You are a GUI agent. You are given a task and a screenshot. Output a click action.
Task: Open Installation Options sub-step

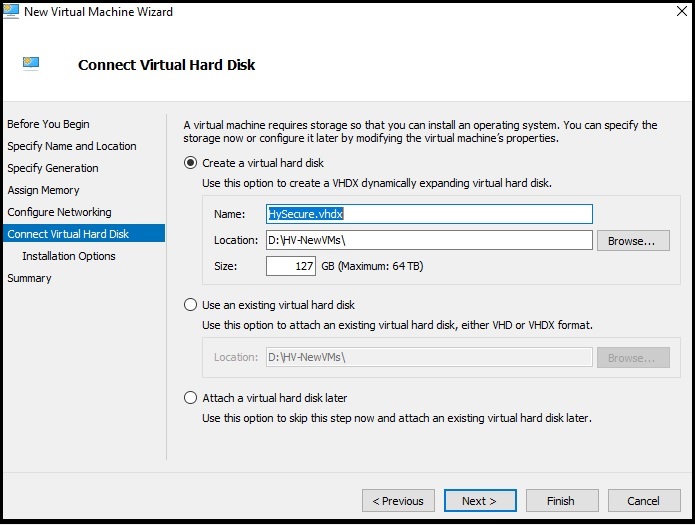[x=69, y=256]
